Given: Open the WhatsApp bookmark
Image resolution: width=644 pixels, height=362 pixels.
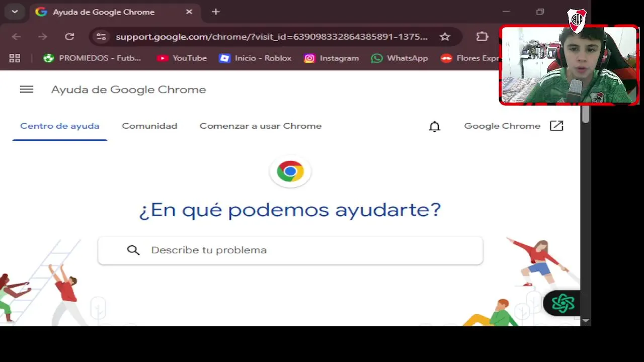Looking at the screenshot, I should pyautogui.click(x=399, y=58).
